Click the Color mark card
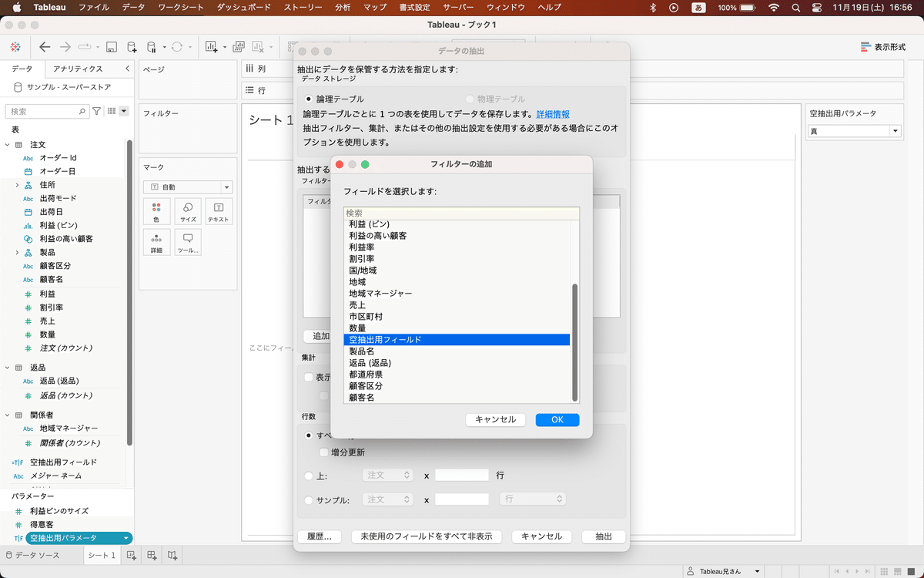The height and width of the screenshot is (578, 924). 156,211
